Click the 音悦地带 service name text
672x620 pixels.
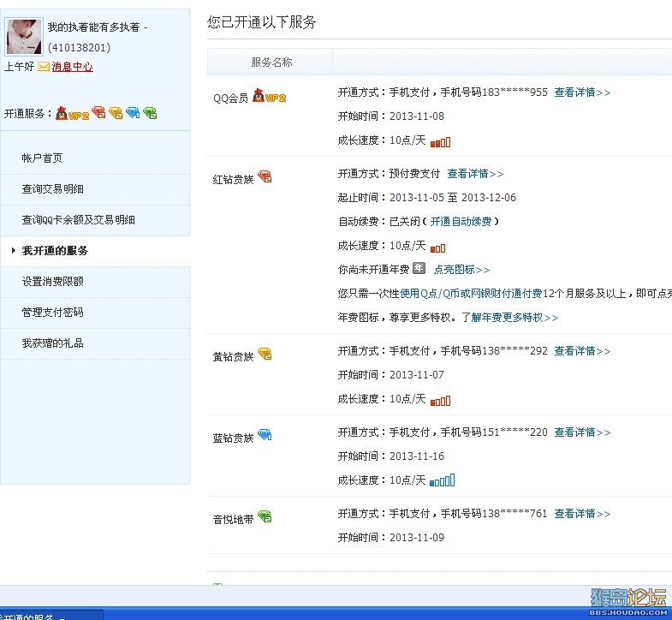coord(233,520)
